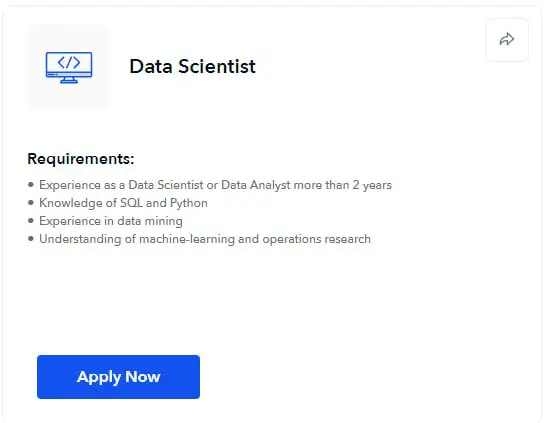Click the word "SQL" in requirements
The height and width of the screenshot is (423, 545).
click(131, 203)
